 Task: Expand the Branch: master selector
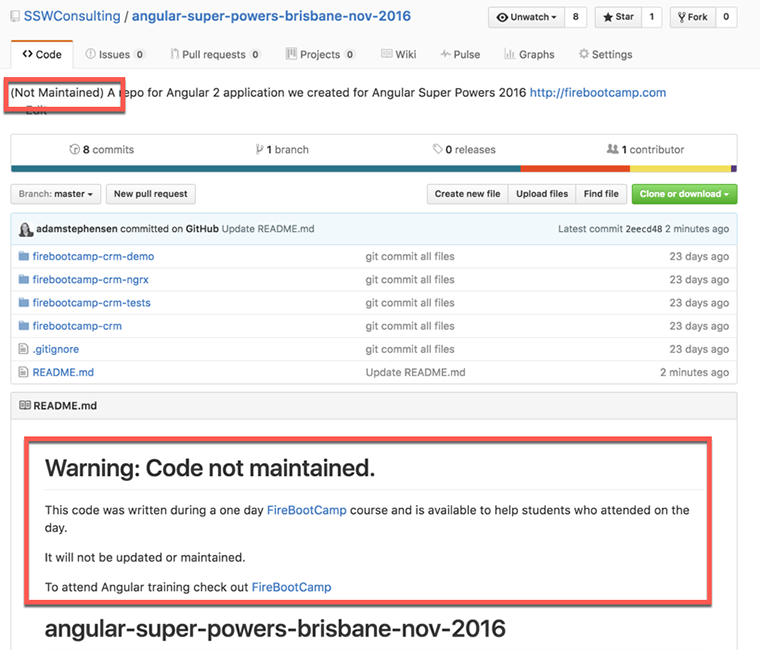coord(56,194)
